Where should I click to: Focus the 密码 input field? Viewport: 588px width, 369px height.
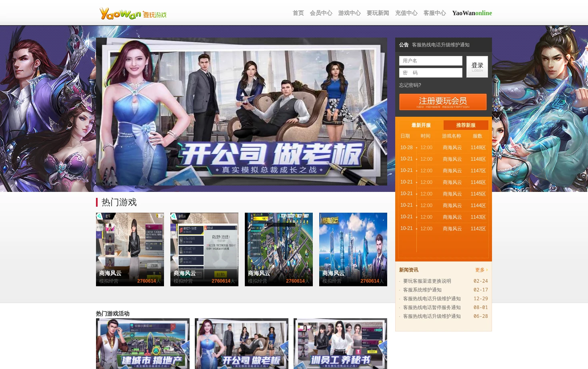pos(431,73)
